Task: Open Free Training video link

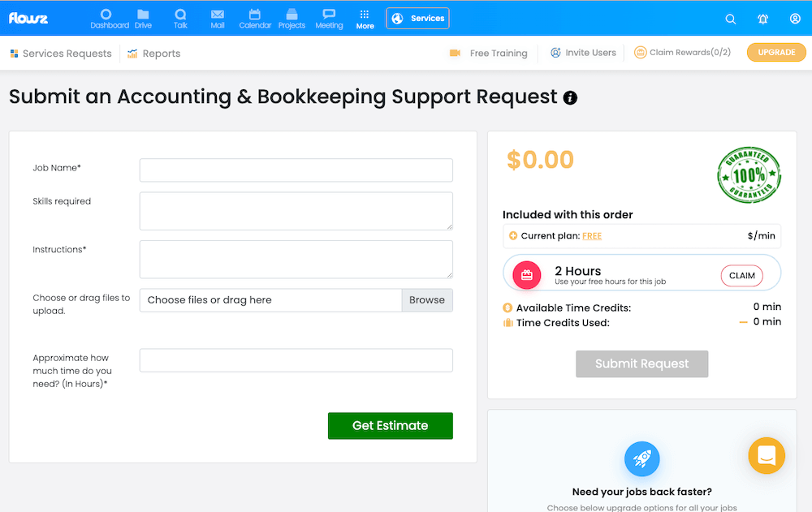Action: 488,53
